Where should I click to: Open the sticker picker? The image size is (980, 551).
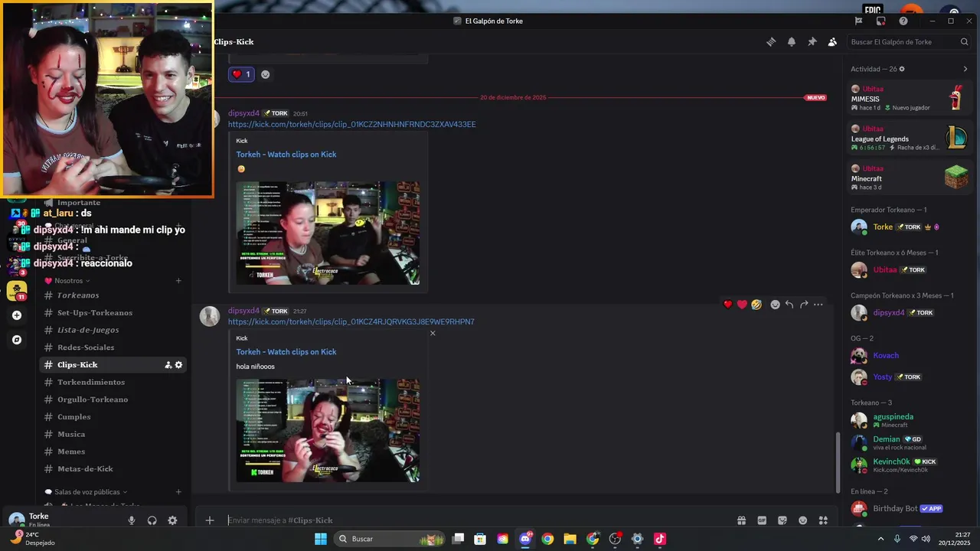(x=782, y=520)
